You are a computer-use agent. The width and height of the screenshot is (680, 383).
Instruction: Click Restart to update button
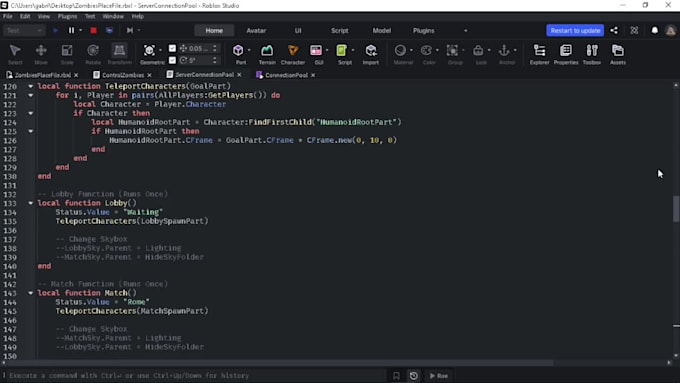click(x=575, y=30)
